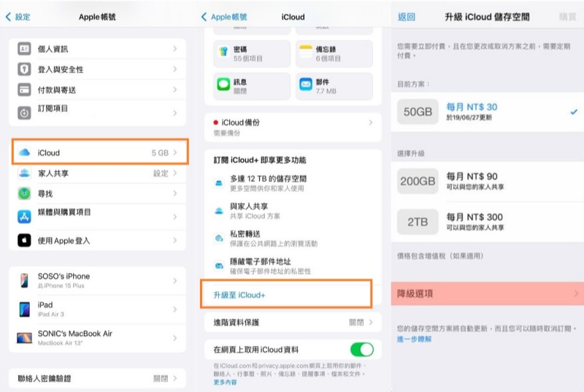Screen dimensions: 584x392
Task: Open the 使用 Apple 登入 row label
Action: coord(64,240)
